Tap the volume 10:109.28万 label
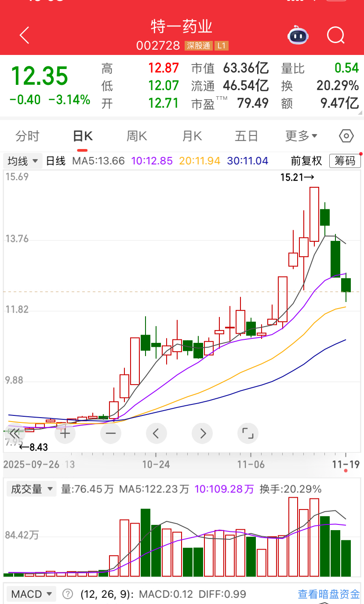364x604 pixels. (225, 489)
